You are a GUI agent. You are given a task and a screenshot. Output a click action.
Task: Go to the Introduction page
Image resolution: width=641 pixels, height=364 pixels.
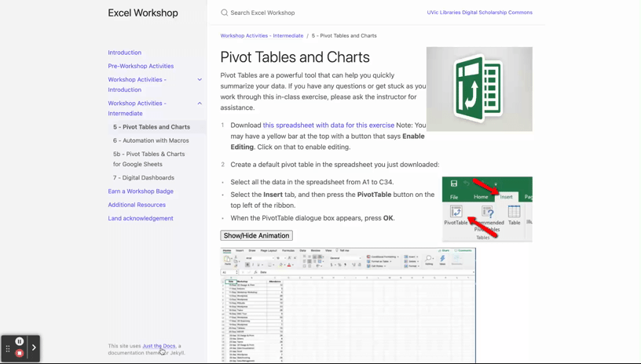coord(125,53)
